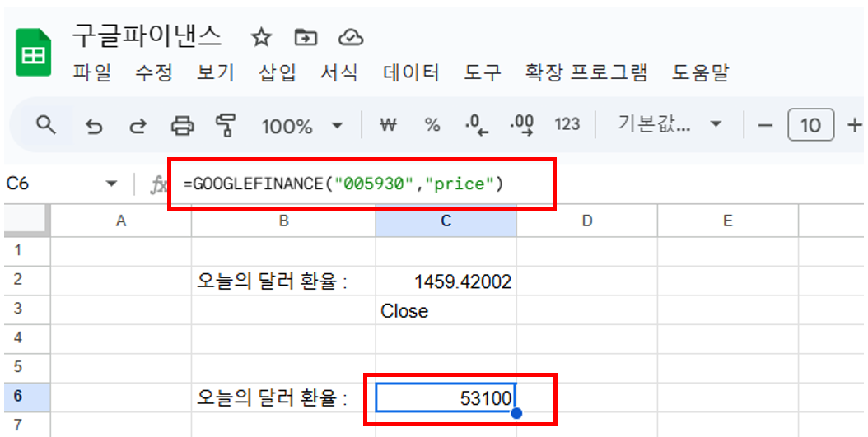Image resolution: width=868 pixels, height=437 pixels.
Task: Select the paint format roller icon
Action: (x=226, y=126)
